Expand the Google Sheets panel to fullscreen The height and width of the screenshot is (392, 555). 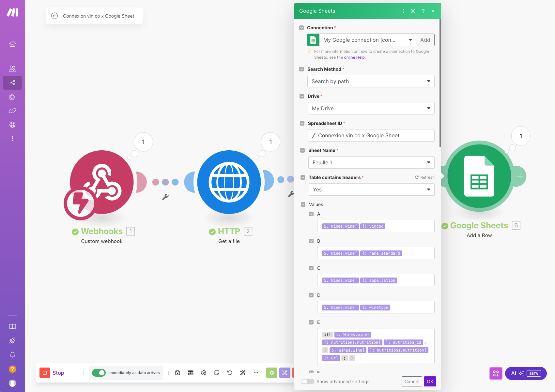(413, 11)
